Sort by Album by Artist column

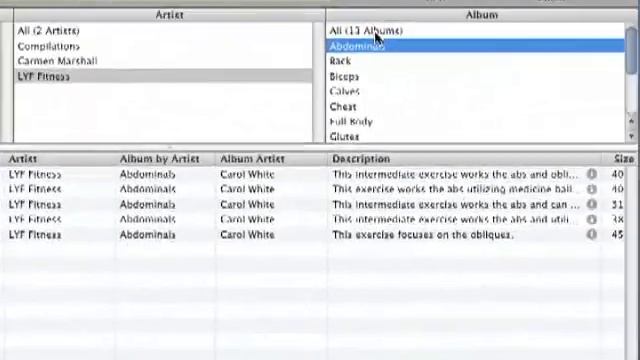point(165,159)
